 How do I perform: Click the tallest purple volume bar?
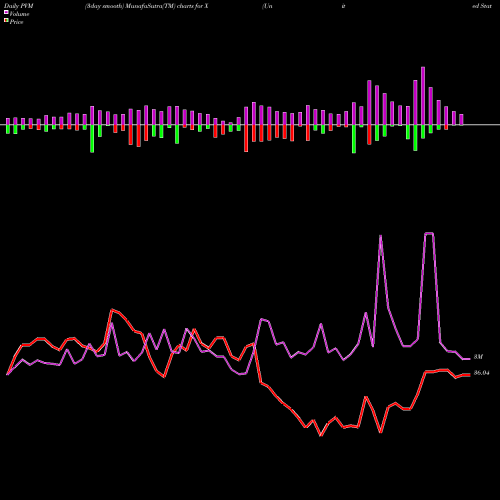423,96
